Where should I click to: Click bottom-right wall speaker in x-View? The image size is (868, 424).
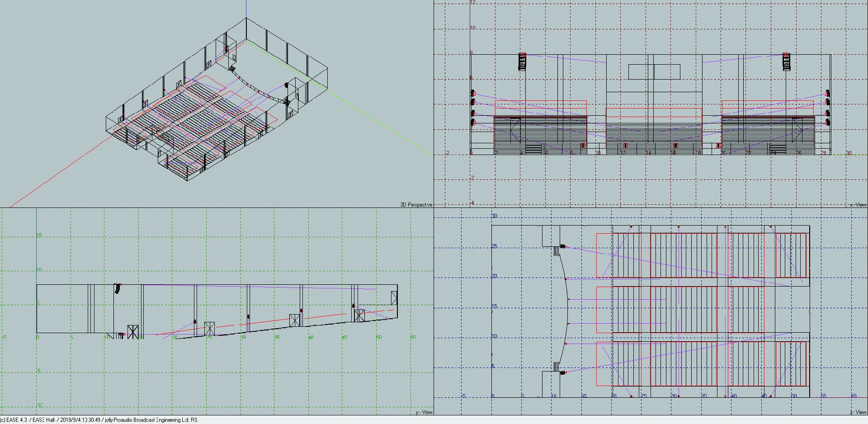828,122
